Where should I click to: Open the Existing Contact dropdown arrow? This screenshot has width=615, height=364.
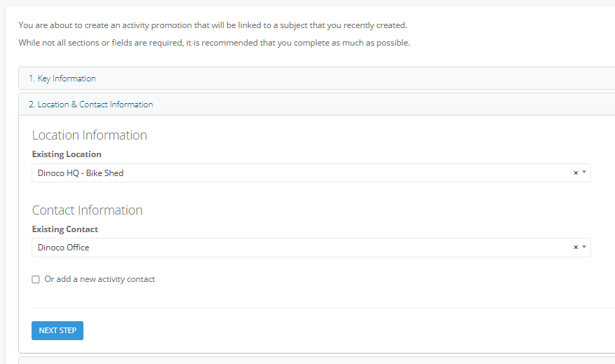point(583,248)
